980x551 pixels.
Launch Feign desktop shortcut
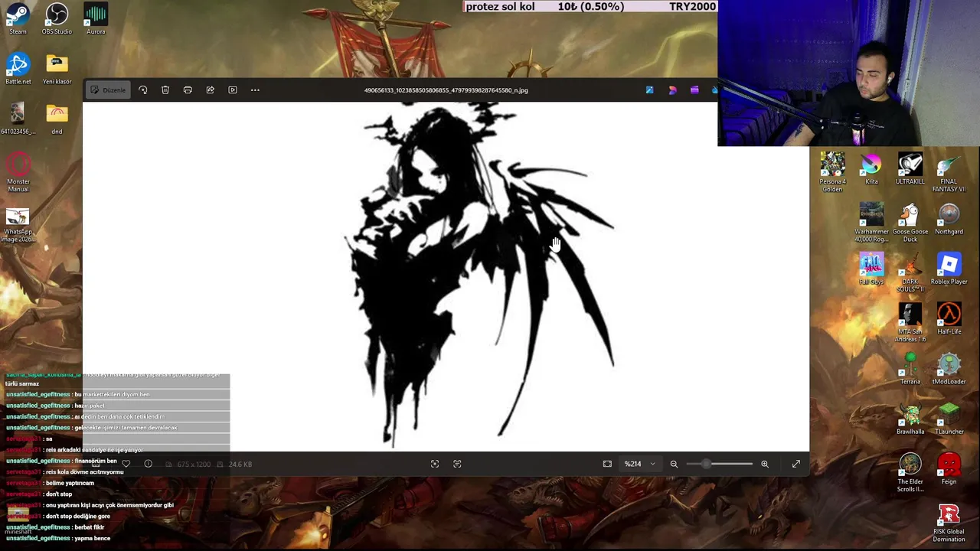pos(949,468)
